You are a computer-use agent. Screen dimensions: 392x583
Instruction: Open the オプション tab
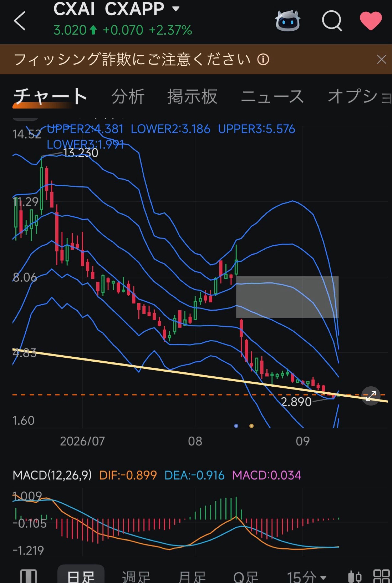359,96
